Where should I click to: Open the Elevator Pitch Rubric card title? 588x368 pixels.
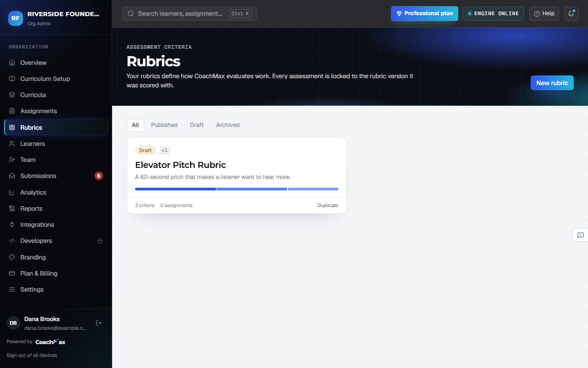coord(181,165)
